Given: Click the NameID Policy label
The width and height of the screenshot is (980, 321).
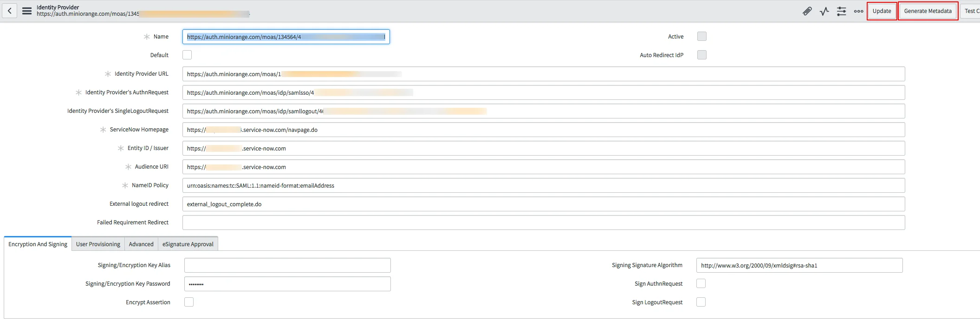Looking at the screenshot, I should point(150,185).
